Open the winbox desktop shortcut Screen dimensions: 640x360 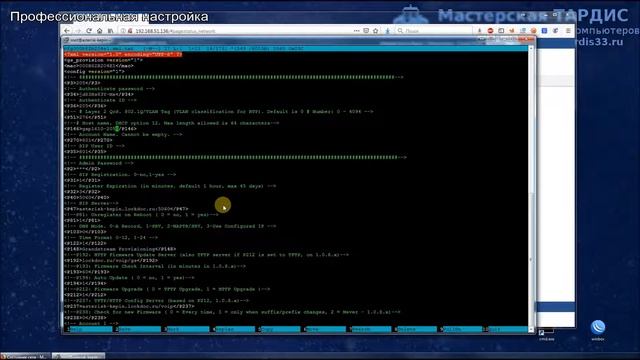click(x=598, y=330)
